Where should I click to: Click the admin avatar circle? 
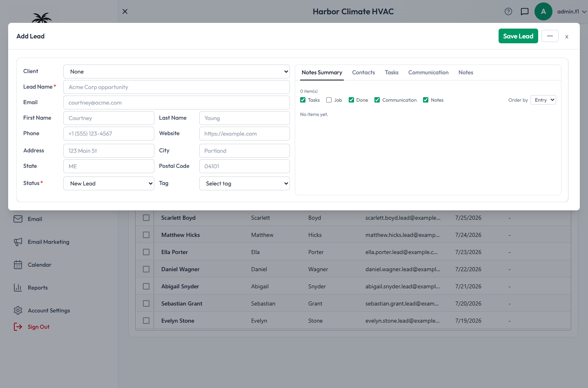pos(543,11)
